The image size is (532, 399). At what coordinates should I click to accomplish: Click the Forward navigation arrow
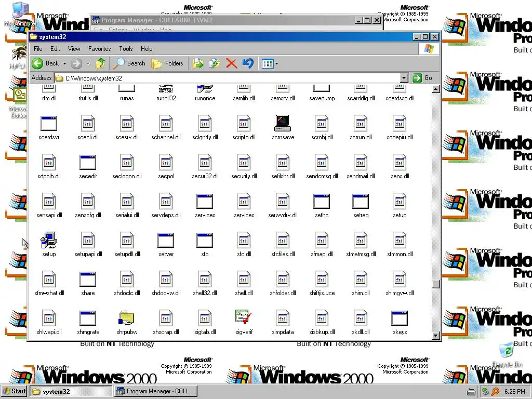tap(76, 63)
